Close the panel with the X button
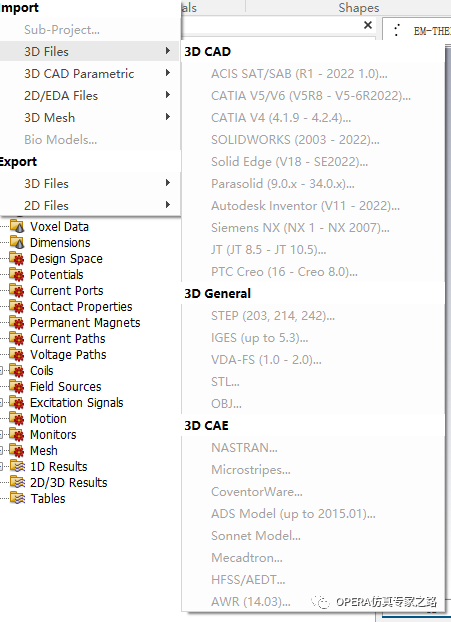The image size is (451, 622). click(x=368, y=25)
